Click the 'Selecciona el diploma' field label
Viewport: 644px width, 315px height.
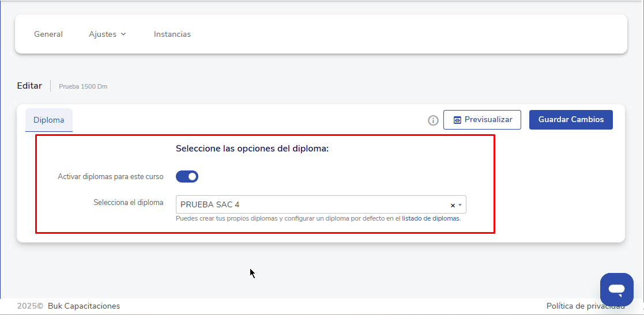tap(128, 203)
